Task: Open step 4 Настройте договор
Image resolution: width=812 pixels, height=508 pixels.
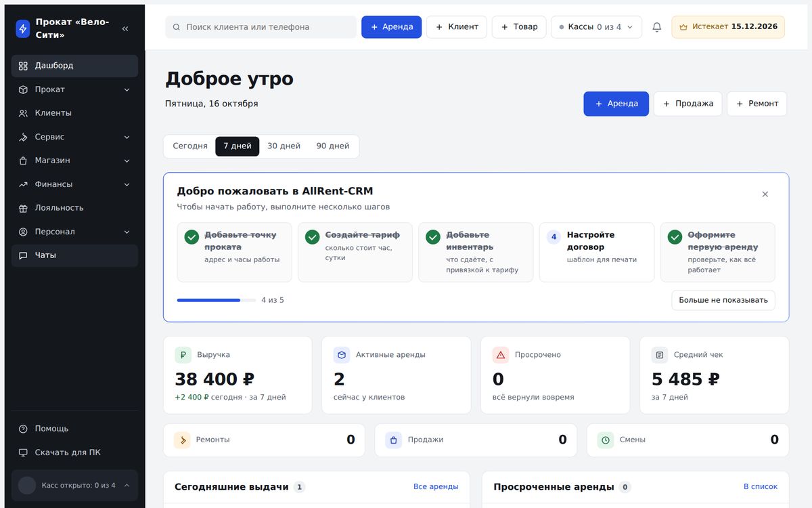Action: click(597, 252)
